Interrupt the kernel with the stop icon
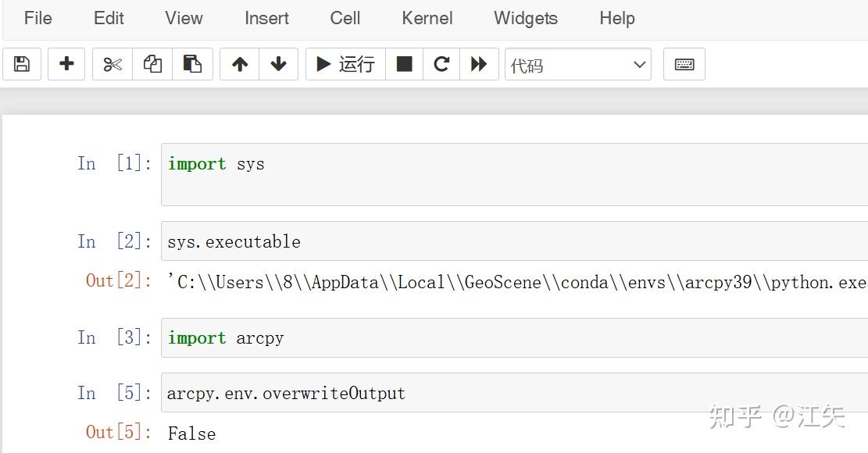The image size is (868, 453). [x=404, y=64]
